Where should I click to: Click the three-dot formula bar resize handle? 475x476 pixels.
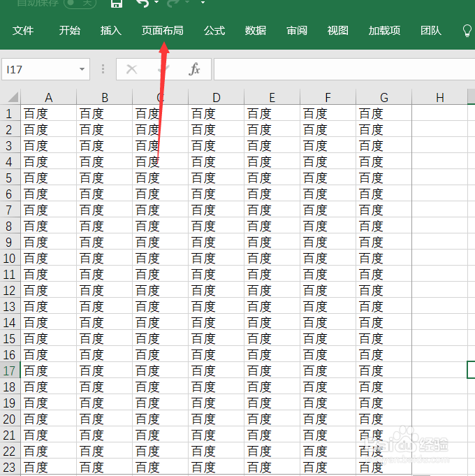click(x=103, y=69)
